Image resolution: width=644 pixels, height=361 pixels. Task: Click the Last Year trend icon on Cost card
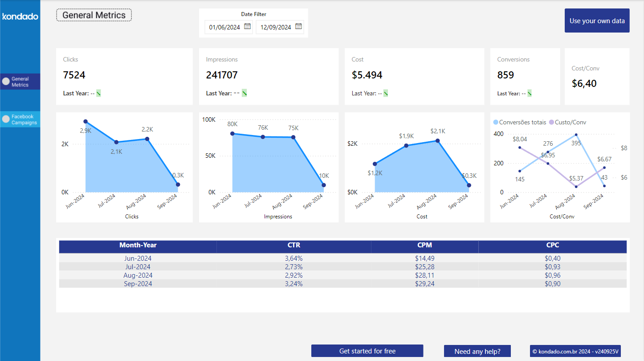tap(386, 93)
